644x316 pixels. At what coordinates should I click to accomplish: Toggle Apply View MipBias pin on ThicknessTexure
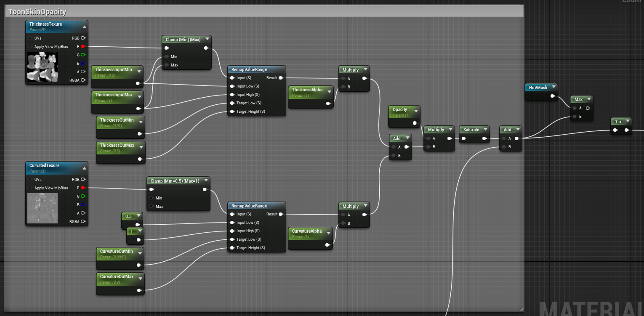(x=30, y=46)
